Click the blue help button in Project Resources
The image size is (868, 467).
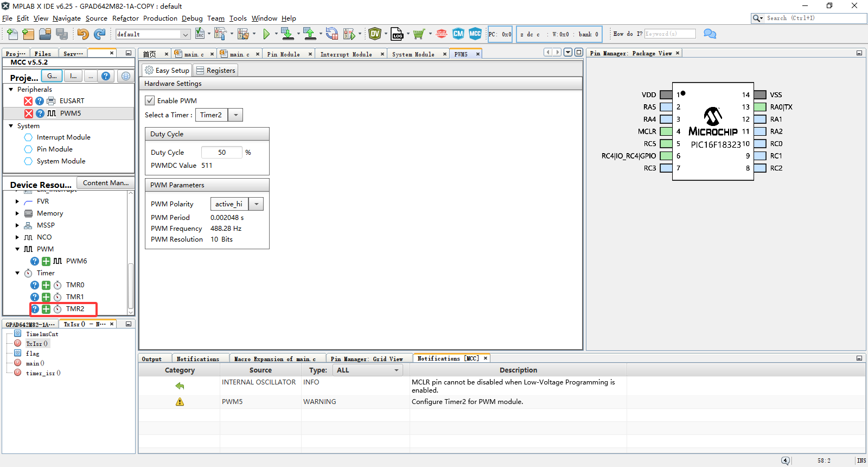click(106, 76)
